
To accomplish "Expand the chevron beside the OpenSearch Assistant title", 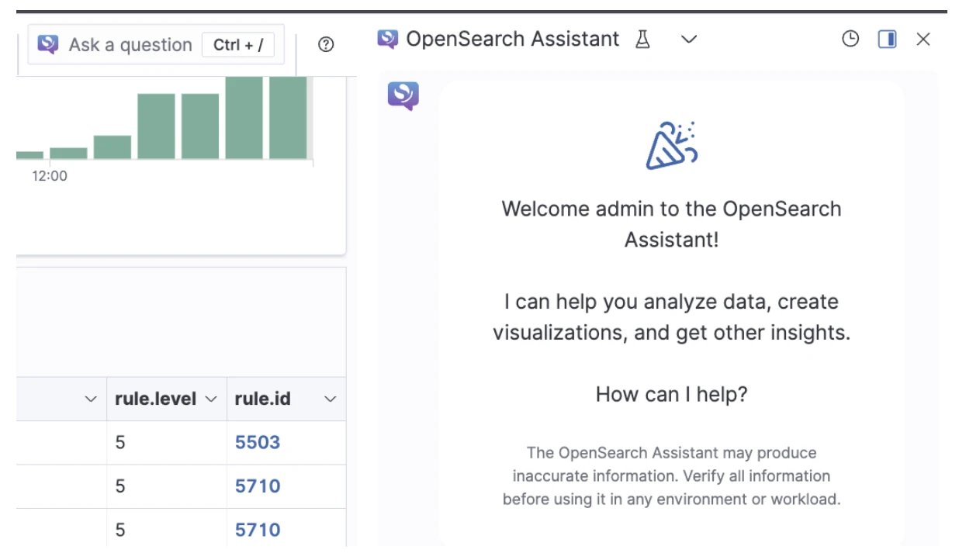I will [x=689, y=40].
